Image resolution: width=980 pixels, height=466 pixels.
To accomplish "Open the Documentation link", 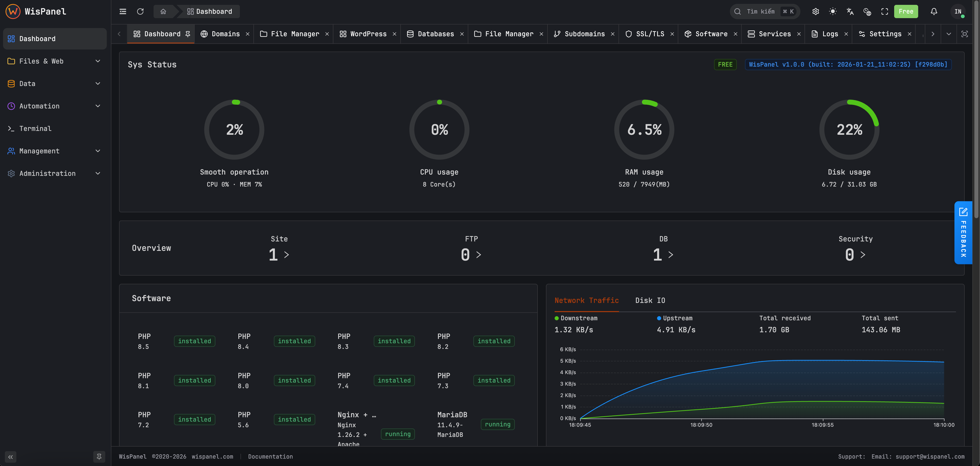I will pos(270,457).
